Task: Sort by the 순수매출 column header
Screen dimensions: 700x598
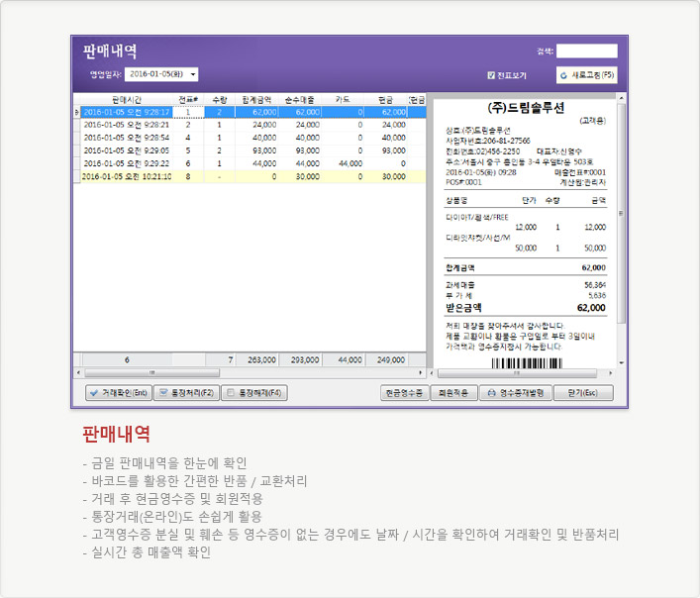Action: [x=300, y=100]
